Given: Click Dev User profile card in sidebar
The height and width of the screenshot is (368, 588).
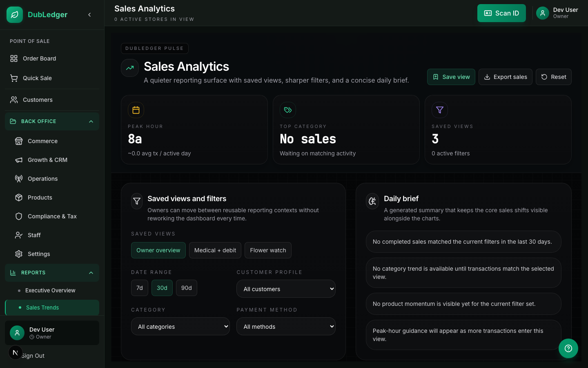Looking at the screenshot, I should click(52, 333).
